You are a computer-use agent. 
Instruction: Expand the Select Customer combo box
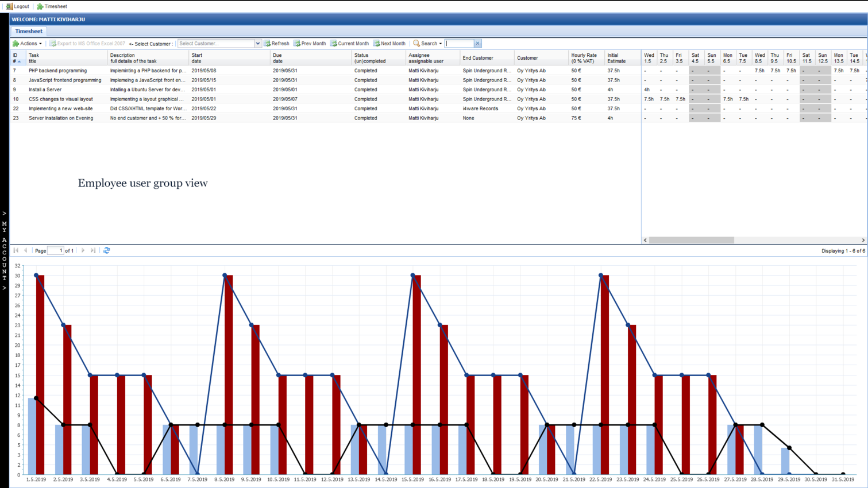(257, 44)
